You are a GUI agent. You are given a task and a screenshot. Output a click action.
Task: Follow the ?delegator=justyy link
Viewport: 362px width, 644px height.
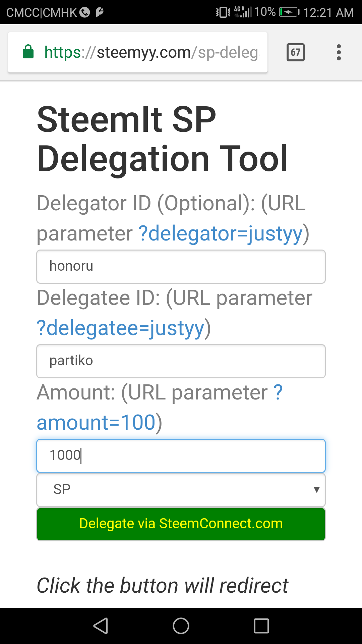click(221, 233)
